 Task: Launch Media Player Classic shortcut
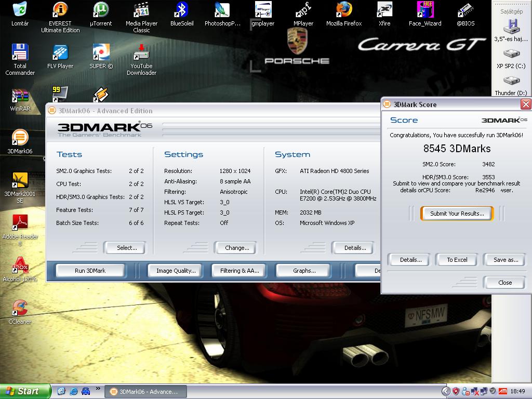point(141,17)
